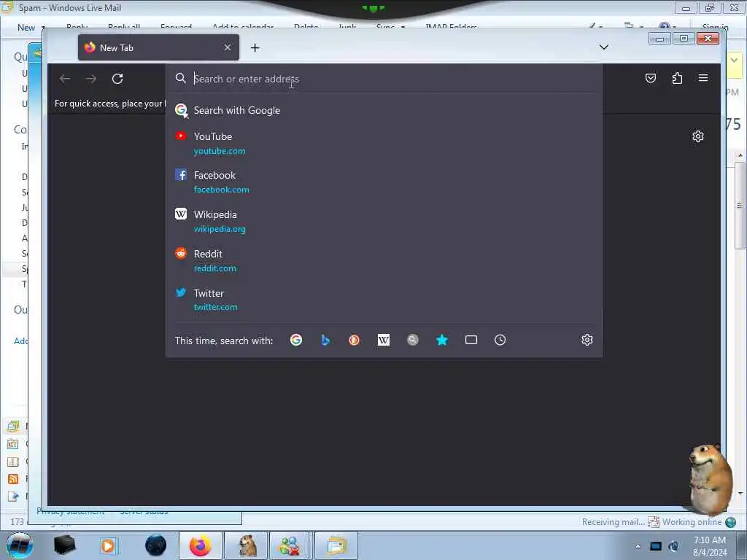Open the media player taskbar icon

tap(108, 545)
